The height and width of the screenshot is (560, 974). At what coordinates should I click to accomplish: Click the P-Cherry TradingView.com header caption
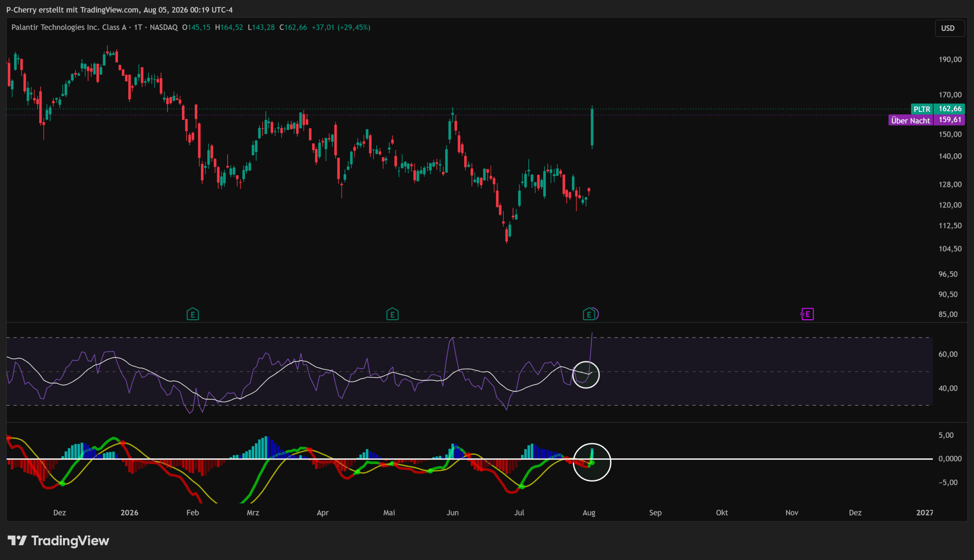point(119,10)
